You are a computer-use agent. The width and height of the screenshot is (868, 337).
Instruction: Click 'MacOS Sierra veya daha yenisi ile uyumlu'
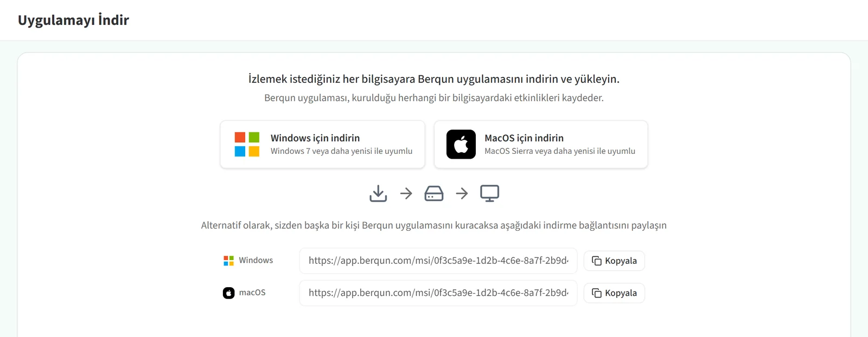(x=560, y=151)
